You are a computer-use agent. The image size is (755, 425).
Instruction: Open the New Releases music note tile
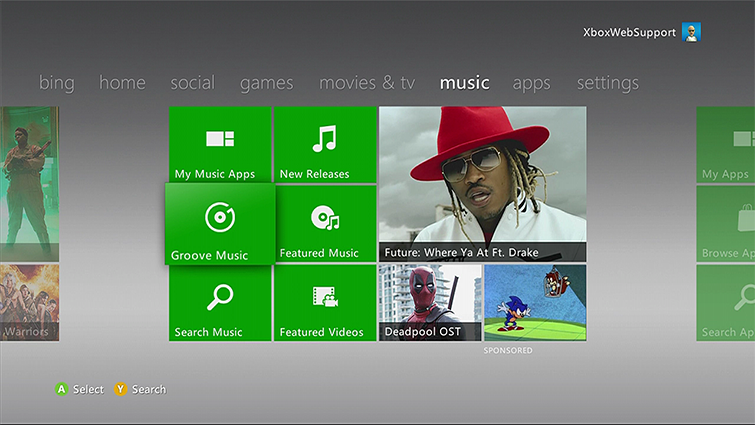[x=324, y=145]
